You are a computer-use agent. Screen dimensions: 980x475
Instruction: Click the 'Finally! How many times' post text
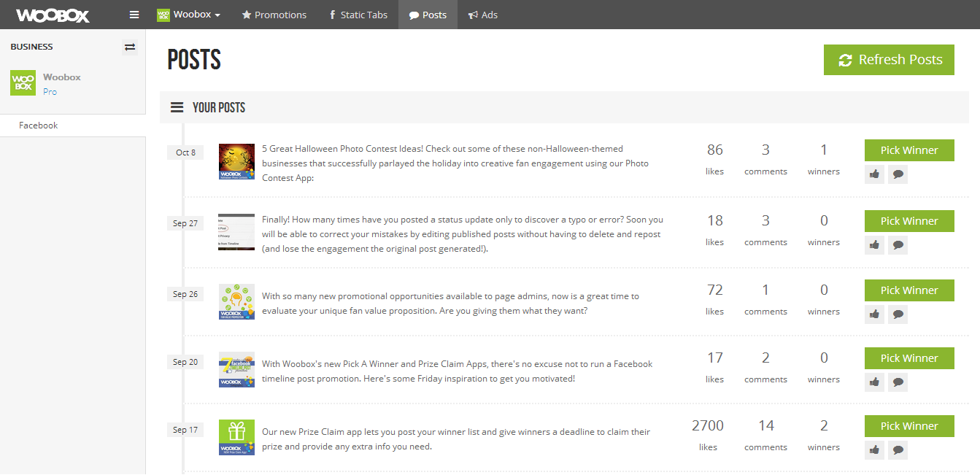[x=463, y=234]
